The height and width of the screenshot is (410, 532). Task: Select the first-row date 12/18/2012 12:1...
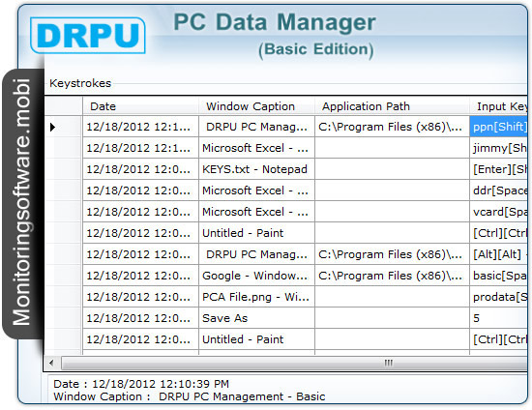141,127
